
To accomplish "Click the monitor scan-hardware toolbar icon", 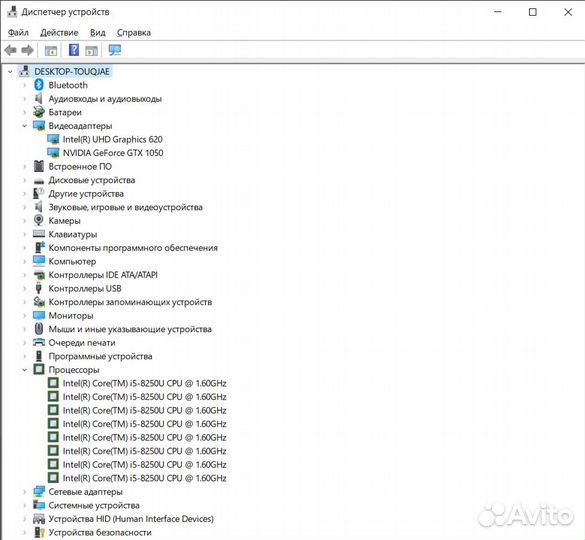I will (x=115, y=50).
